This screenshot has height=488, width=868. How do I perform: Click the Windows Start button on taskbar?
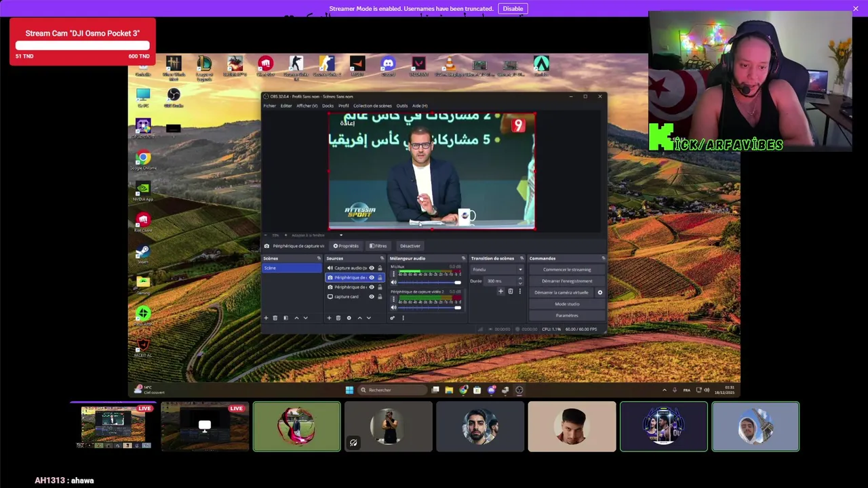[349, 390]
